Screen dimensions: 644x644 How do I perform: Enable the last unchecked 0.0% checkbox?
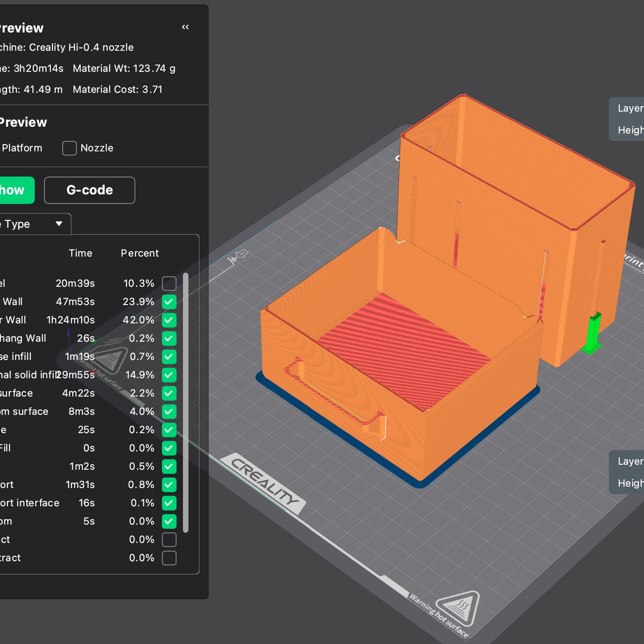coord(169,558)
